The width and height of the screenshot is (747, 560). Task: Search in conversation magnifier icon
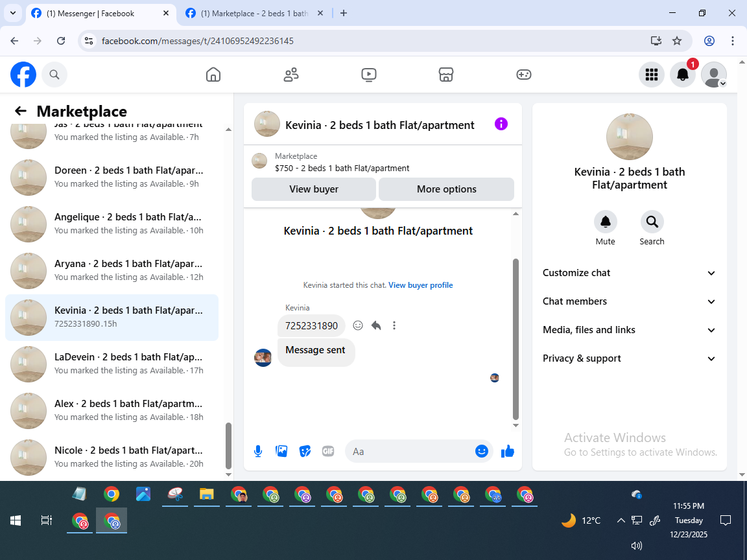click(652, 222)
